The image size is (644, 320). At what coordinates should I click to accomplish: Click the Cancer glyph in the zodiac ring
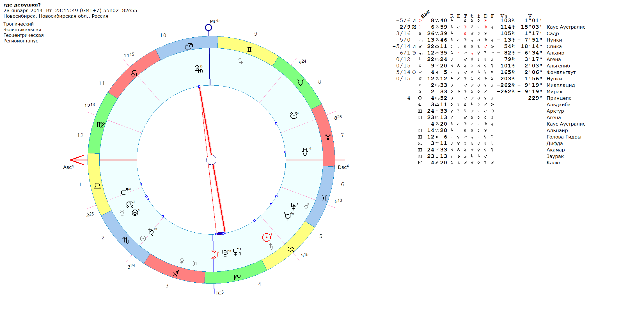point(189,46)
